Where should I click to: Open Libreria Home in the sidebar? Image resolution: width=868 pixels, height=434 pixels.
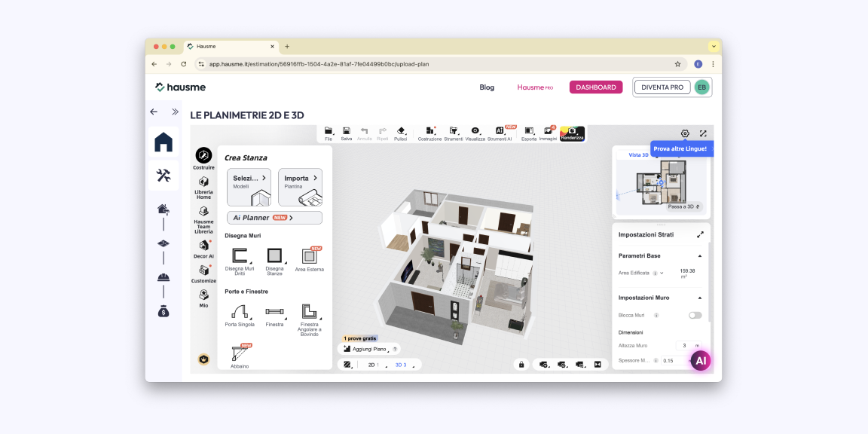203,185
